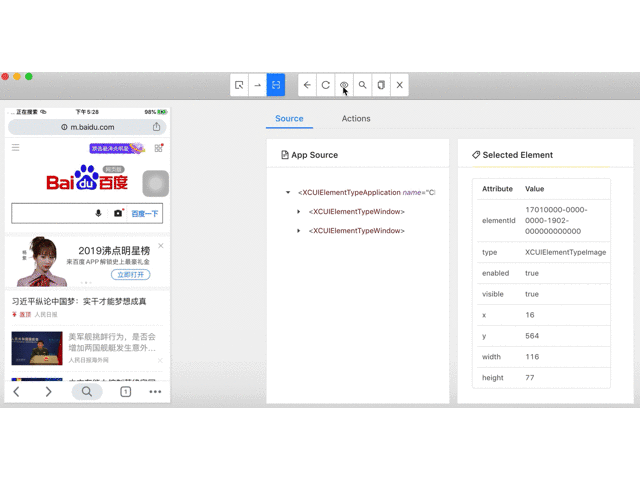640x480 pixels.
Task: Tap the camera image search icon
Action: (x=118, y=213)
